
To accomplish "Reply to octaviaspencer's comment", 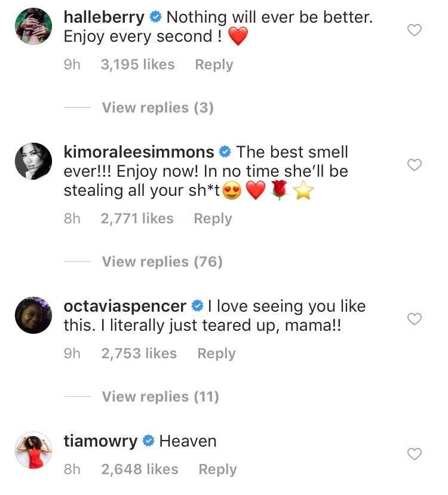I will pos(216,353).
